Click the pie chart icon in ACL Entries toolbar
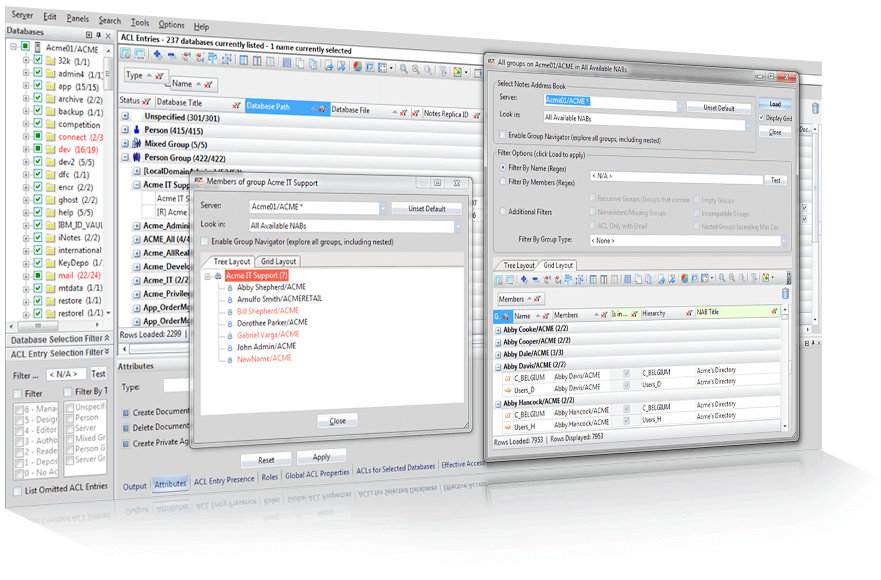The image size is (881, 580). coord(357,66)
